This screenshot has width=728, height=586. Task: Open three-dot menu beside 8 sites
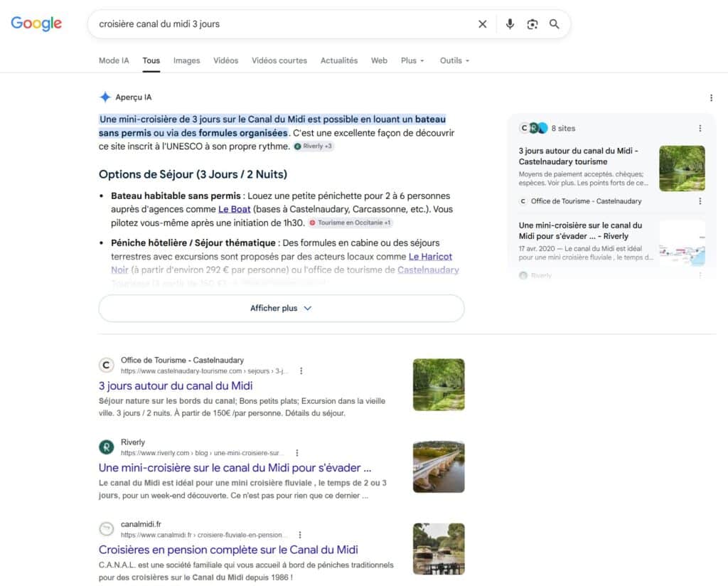(x=700, y=128)
